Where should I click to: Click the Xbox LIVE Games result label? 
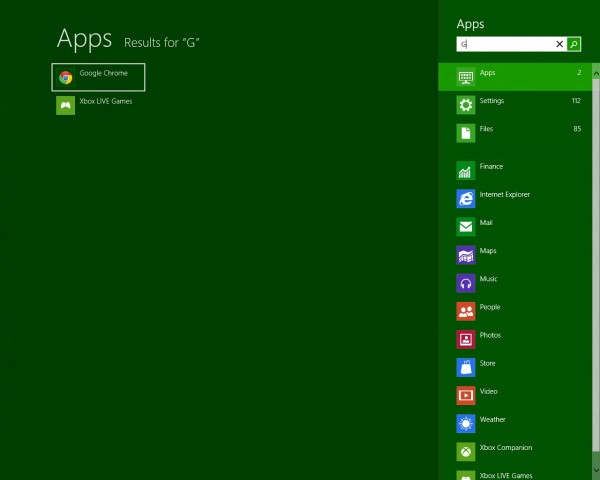106,101
